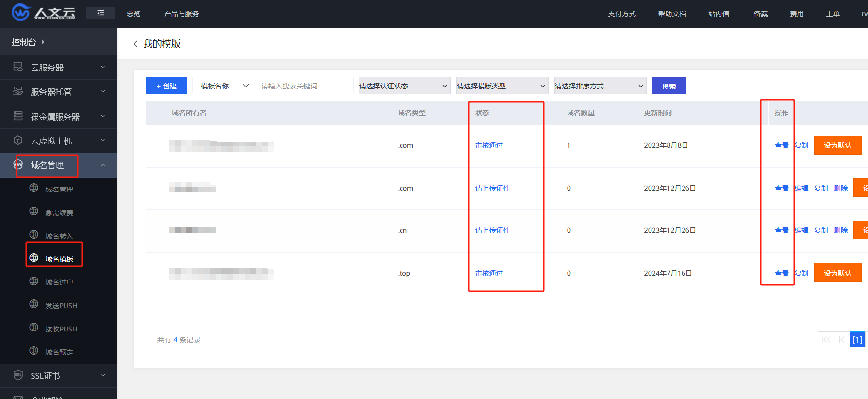Open the 接收PUSH submenu item
The height and width of the screenshot is (399, 868).
click(x=61, y=329)
